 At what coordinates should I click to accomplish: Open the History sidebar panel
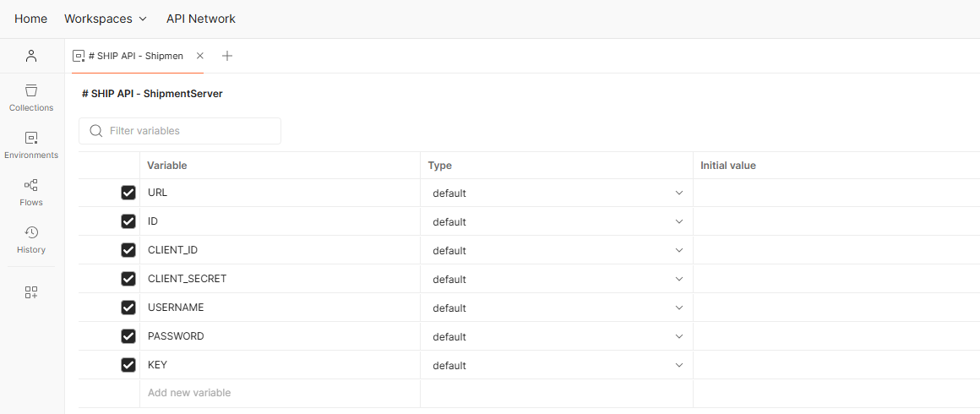pos(31,239)
